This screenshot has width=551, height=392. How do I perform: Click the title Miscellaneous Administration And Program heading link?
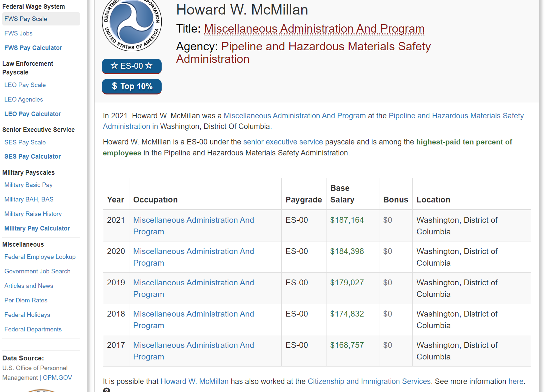pyautogui.click(x=314, y=29)
